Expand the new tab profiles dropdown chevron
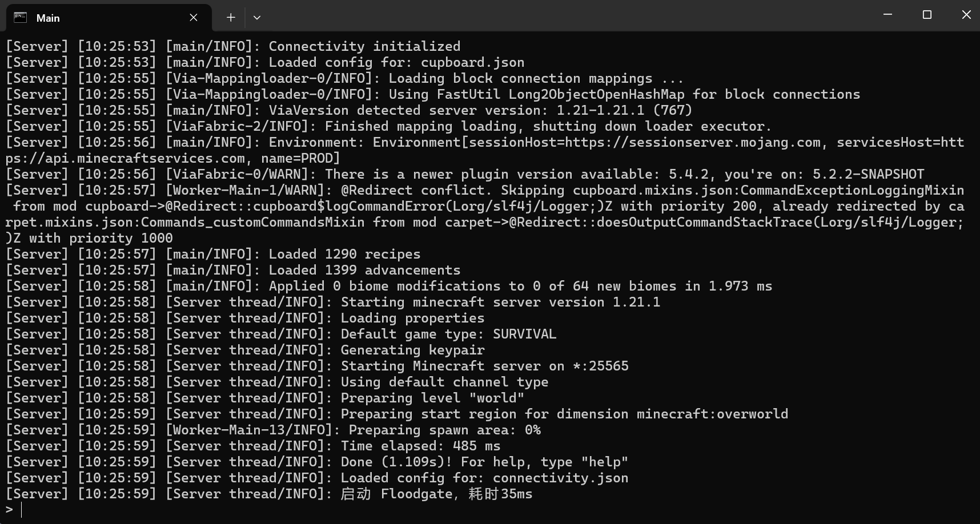Viewport: 980px width, 524px height. coord(257,18)
